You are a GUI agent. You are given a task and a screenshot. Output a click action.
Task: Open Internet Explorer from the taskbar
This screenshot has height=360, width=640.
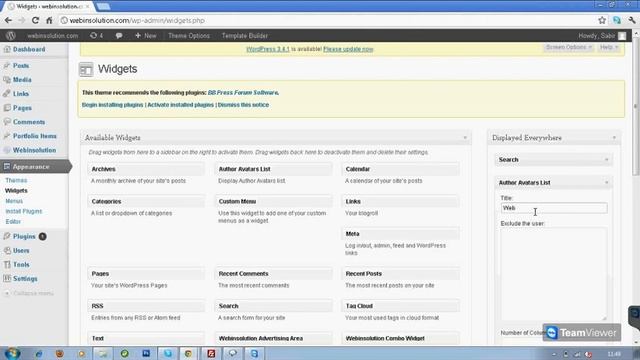pos(39,353)
